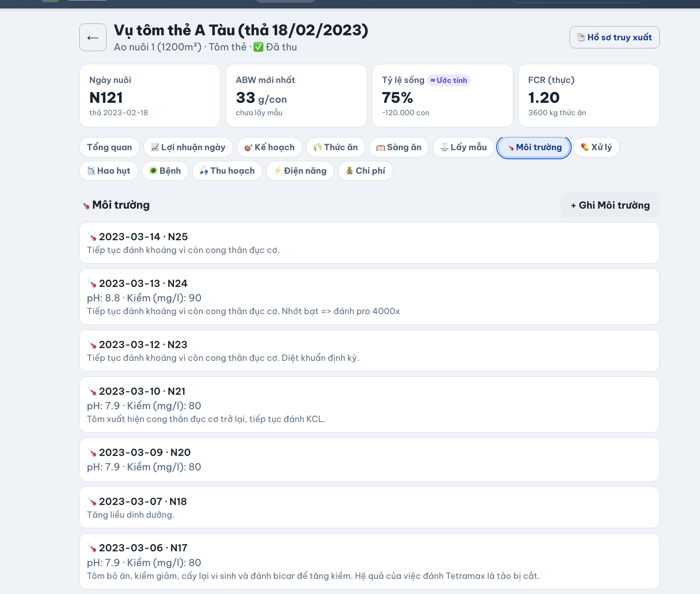
Task: Click the note mentioning đánh pro 4000x
Action: point(244,311)
